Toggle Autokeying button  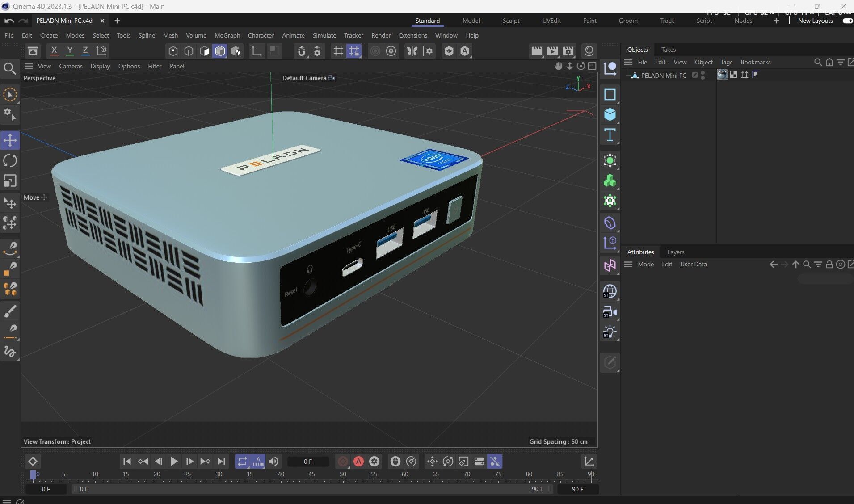[358, 462]
